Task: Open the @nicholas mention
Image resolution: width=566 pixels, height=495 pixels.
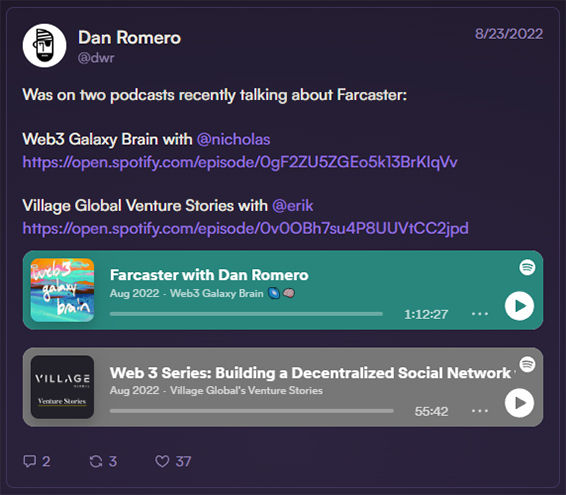Action: (234, 139)
